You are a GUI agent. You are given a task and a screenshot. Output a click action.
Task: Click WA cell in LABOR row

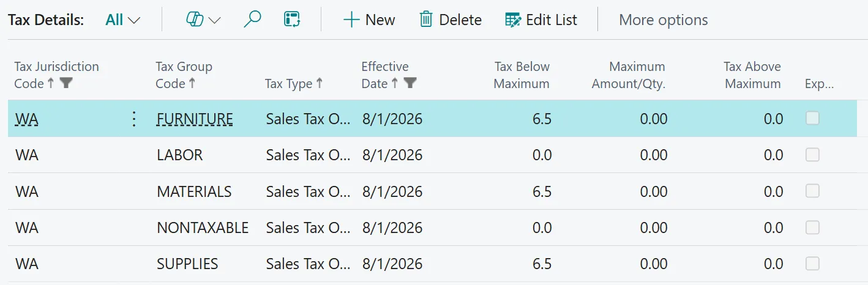27,155
